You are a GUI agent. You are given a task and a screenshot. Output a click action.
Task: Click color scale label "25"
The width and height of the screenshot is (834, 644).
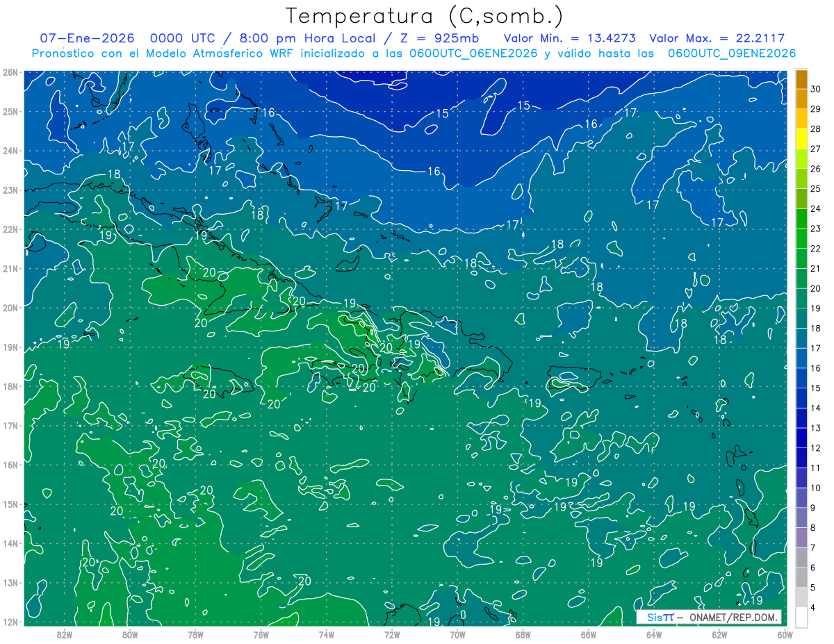click(x=816, y=188)
